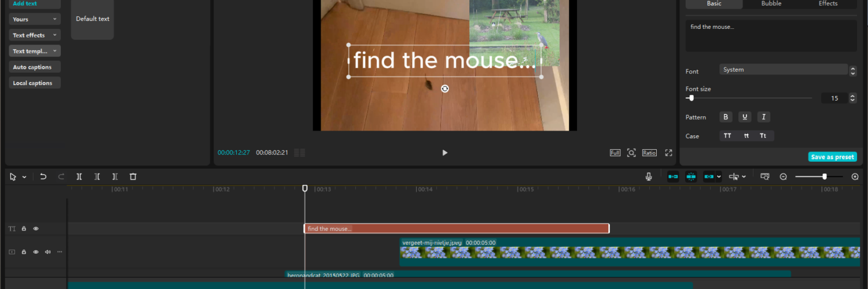Toggle bold text pattern

pyautogui.click(x=726, y=117)
